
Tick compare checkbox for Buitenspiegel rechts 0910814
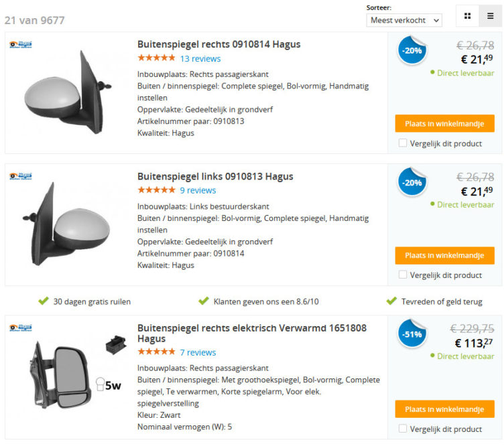403,143
